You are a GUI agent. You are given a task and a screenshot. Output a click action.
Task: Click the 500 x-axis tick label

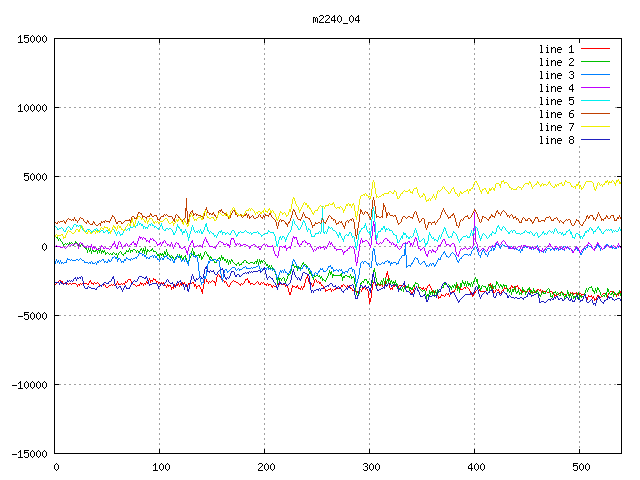pos(578,466)
